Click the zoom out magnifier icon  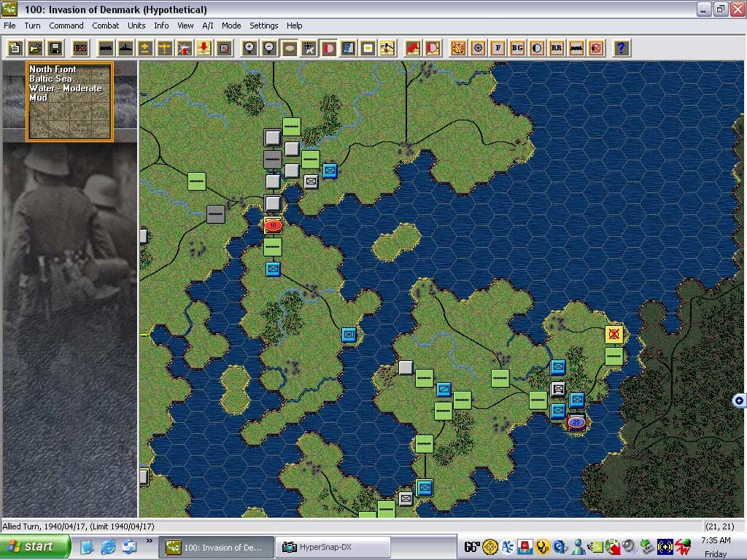point(270,48)
